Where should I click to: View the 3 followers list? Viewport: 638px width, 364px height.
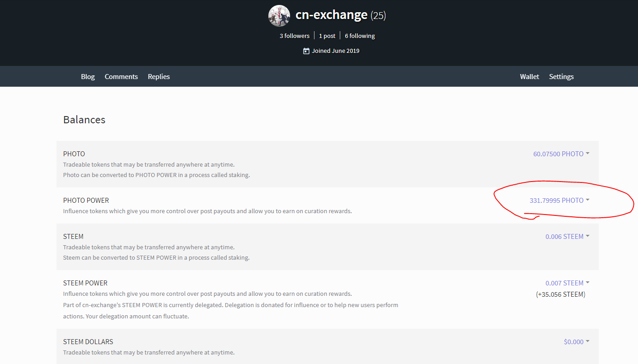pyautogui.click(x=295, y=36)
